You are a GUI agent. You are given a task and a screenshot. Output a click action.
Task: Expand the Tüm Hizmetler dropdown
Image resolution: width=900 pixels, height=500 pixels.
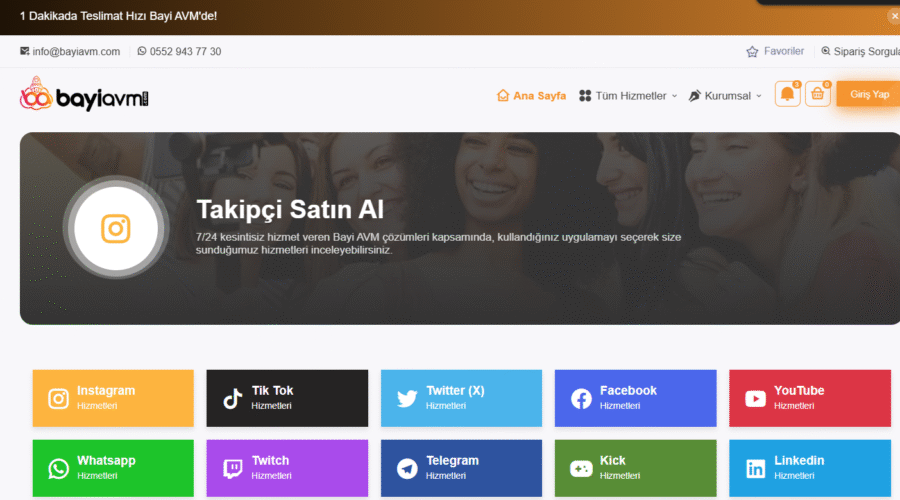(629, 96)
